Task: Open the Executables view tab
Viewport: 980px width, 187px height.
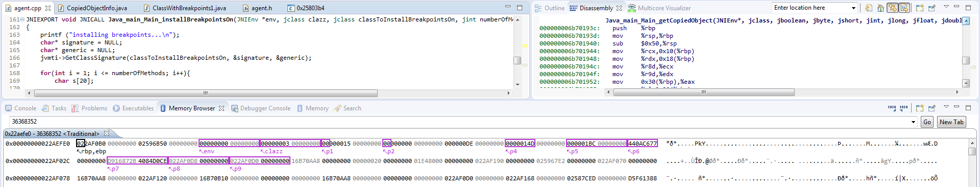Action: click(133, 108)
